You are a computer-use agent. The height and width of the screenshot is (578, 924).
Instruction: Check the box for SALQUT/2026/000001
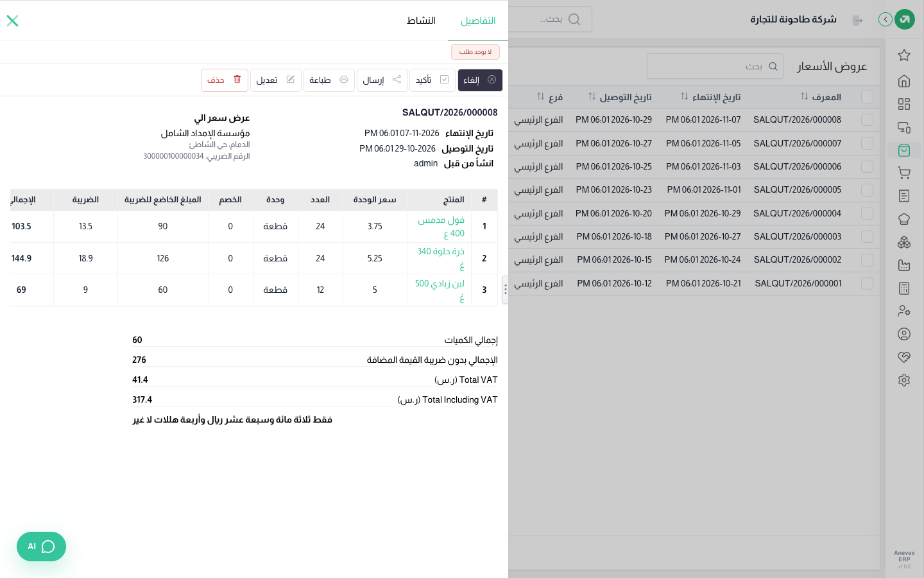pyautogui.click(x=867, y=283)
